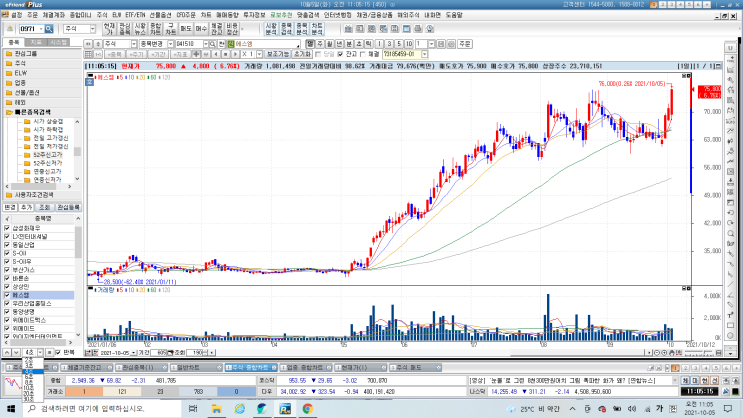Open the 관심그룹 folder in the tree
Image resolution: width=743 pixels, height=418 pixels.
(x=26, y=54)
